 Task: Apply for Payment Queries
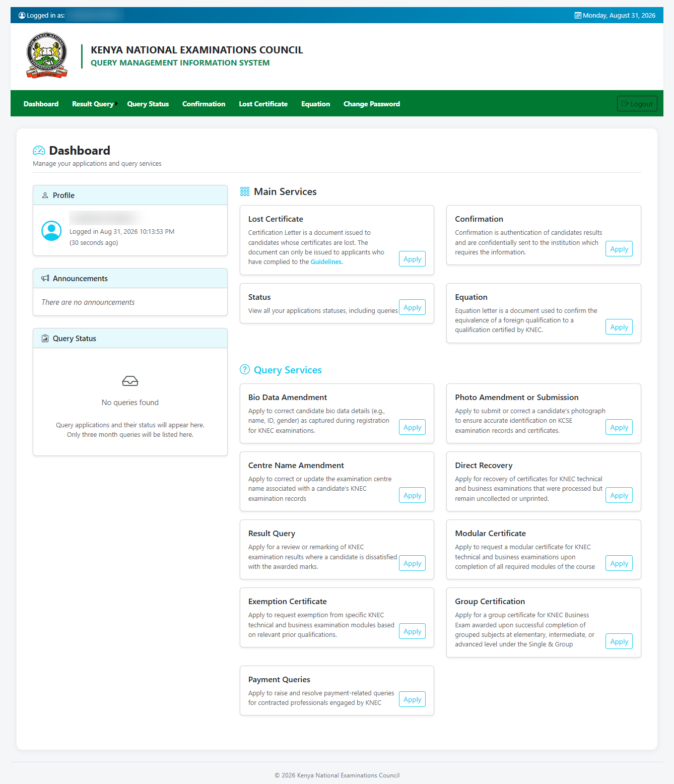click(412, 699)
